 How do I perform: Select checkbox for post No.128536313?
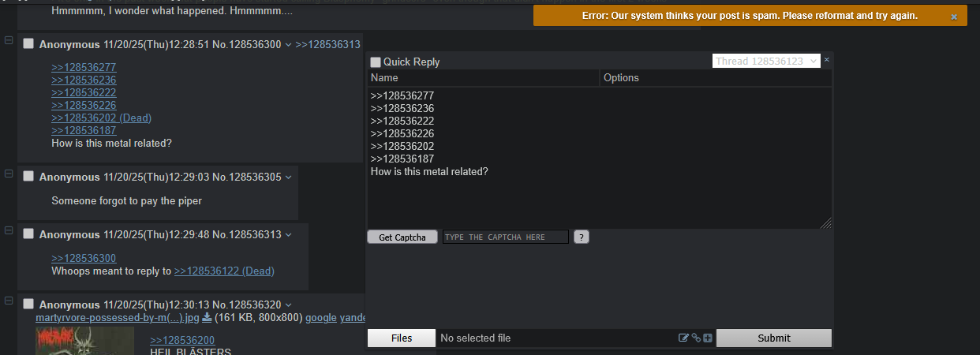(x=28, y=234)
